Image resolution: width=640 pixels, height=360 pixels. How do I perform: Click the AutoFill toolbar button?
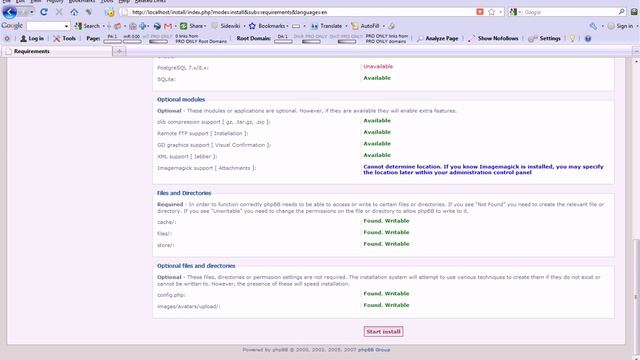(365, 26)
